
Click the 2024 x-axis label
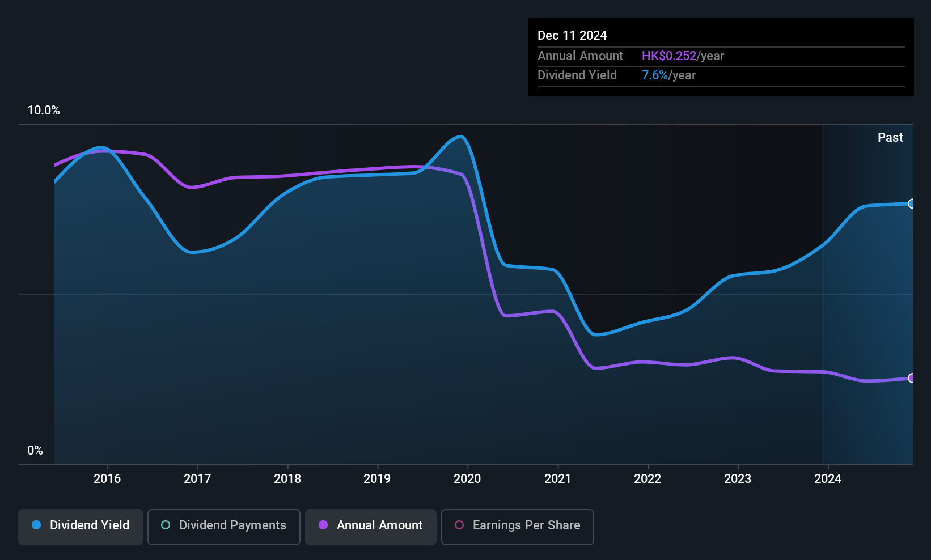pyautogui.click(x=828, y=478)
